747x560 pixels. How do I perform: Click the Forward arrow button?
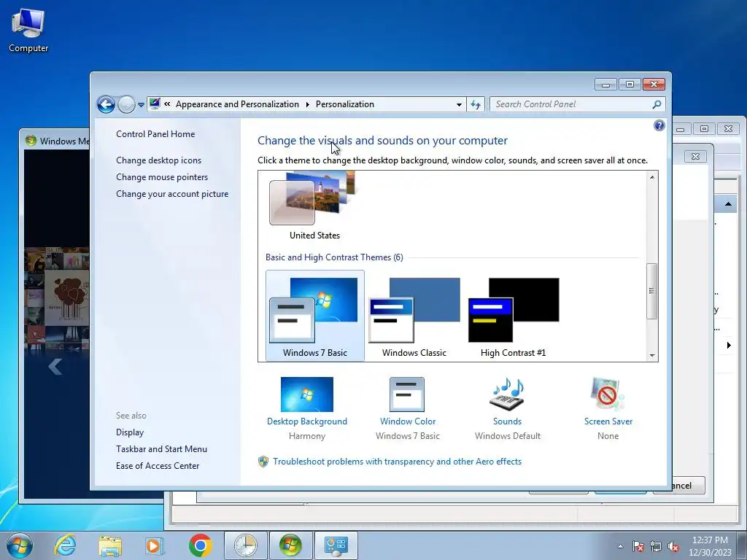(126, 104)
